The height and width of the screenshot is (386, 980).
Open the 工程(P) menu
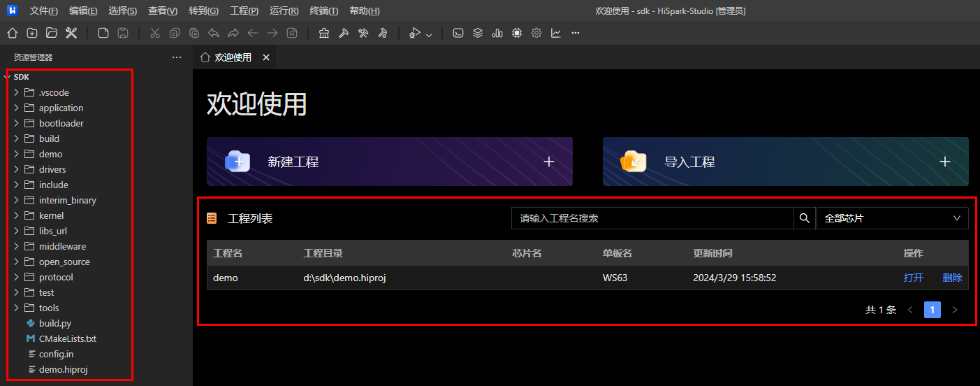(244, 11)
